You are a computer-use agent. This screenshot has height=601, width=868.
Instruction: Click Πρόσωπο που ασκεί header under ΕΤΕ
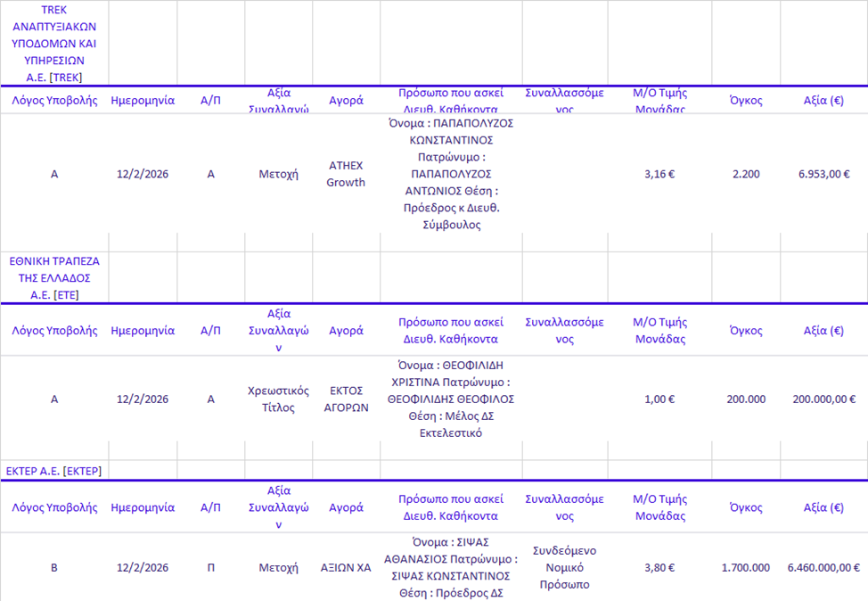(x=451, y=330)
